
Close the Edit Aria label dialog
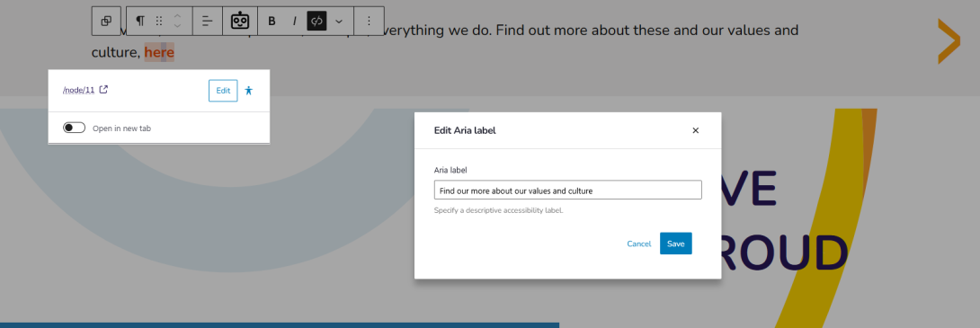coord(695,130)
